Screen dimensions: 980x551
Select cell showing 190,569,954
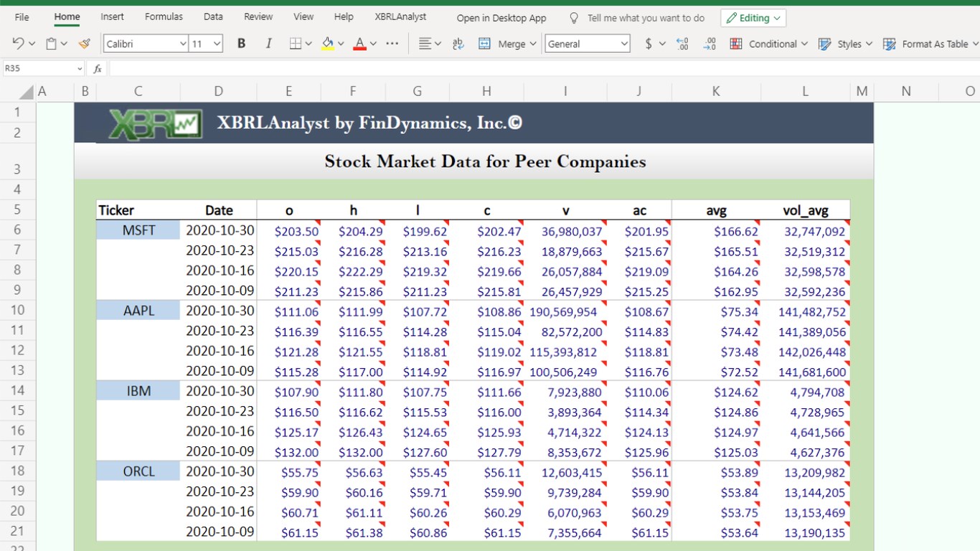565,311
